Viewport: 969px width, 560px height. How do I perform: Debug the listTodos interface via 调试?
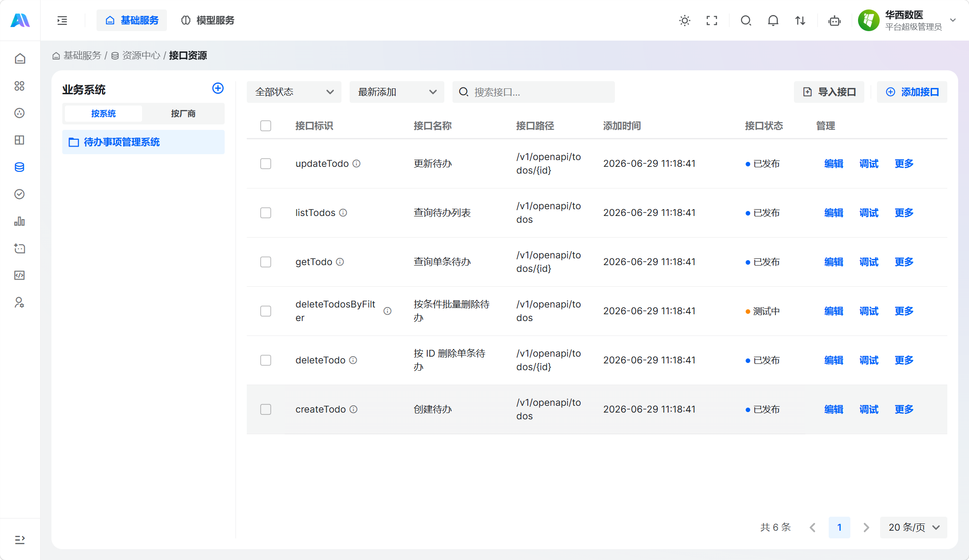(x=869, y=213)
